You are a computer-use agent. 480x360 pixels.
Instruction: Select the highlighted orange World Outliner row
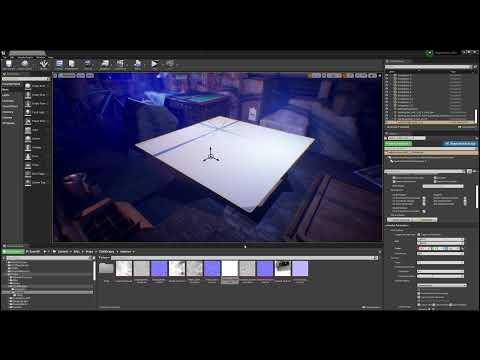coord(430,122)
